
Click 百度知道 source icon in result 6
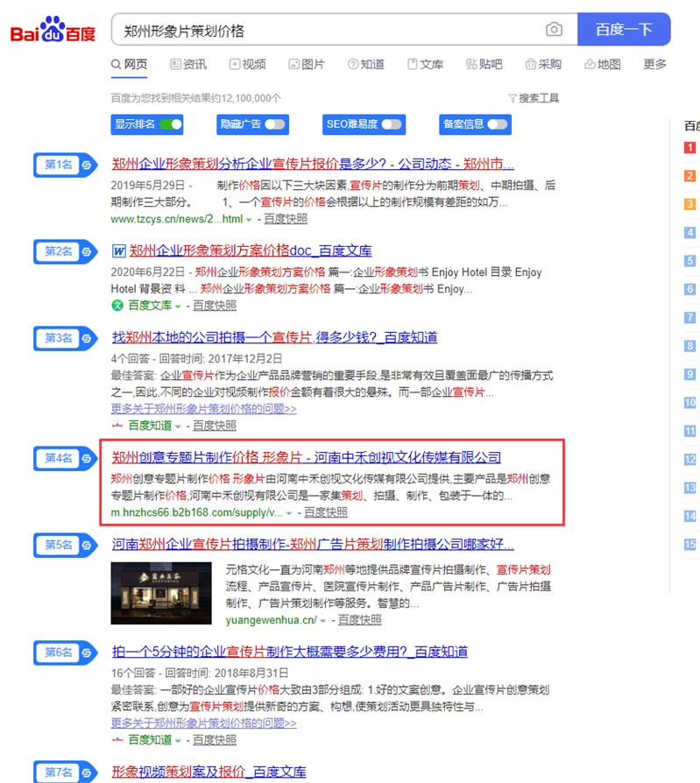(x=117, y=740)
